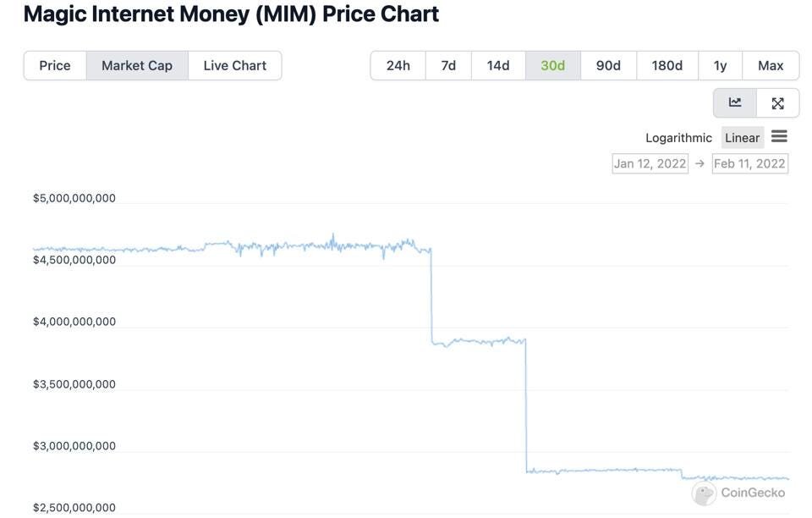Set the time range to 24h
This screenshot has height=518, width=812.
point(398,66)
